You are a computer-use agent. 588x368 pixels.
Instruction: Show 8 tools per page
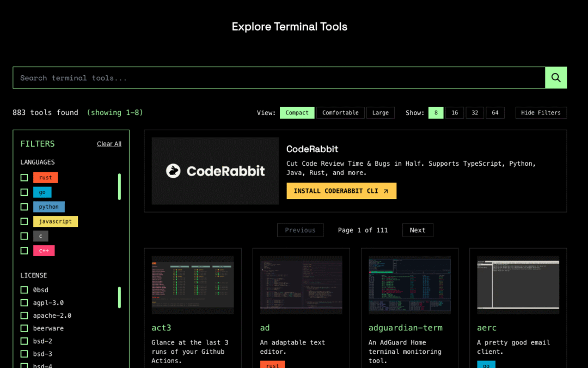(436, 113)
